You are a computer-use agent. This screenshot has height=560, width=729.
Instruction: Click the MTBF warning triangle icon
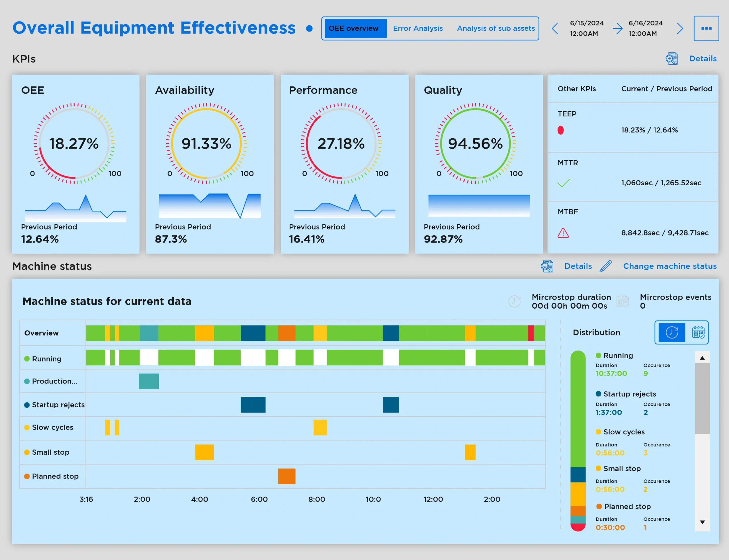(564, 233)
